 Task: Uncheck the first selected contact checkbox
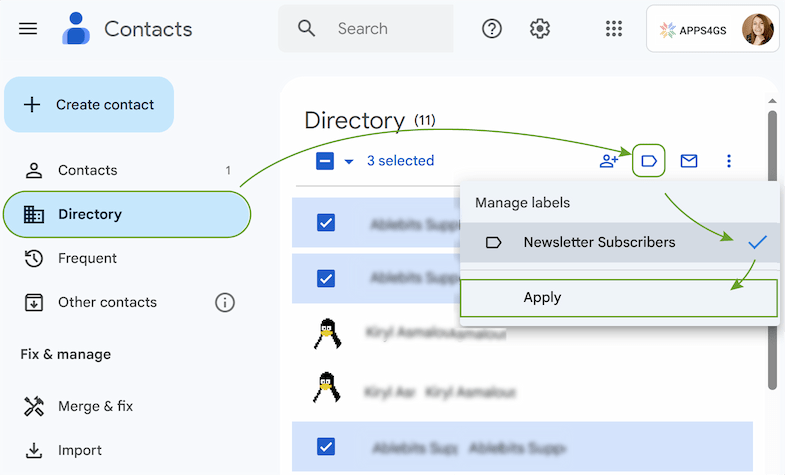326,222
